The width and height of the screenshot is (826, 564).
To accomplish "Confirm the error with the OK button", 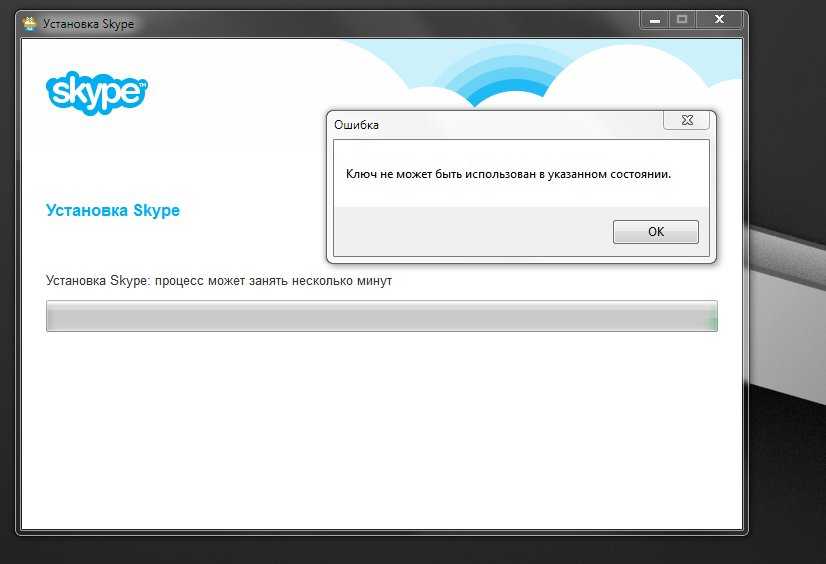I will (x=655, y=232).
